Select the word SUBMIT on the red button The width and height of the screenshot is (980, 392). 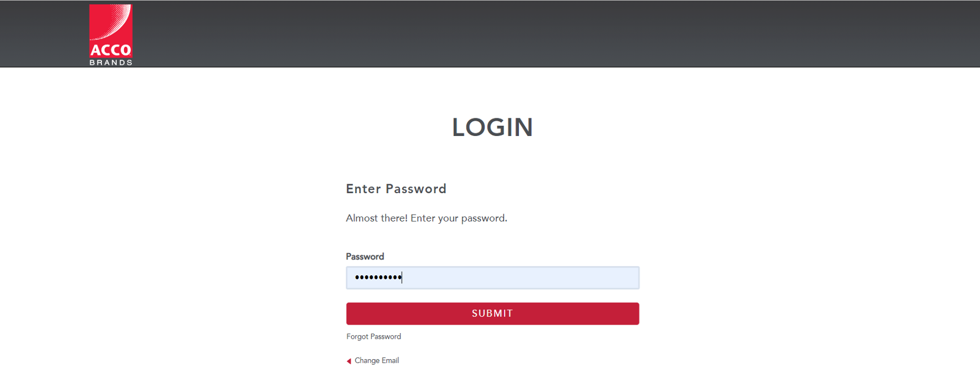[x=492, y=313]
